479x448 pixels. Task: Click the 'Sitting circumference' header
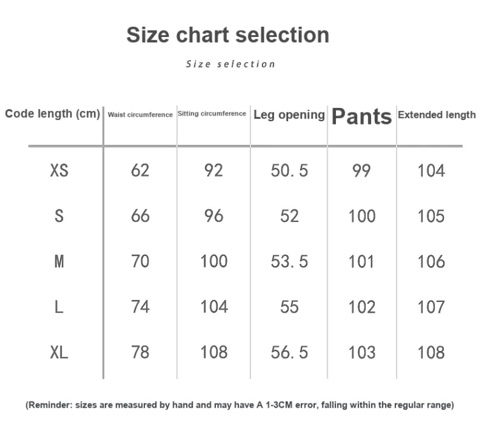click(x=211, y=114)
